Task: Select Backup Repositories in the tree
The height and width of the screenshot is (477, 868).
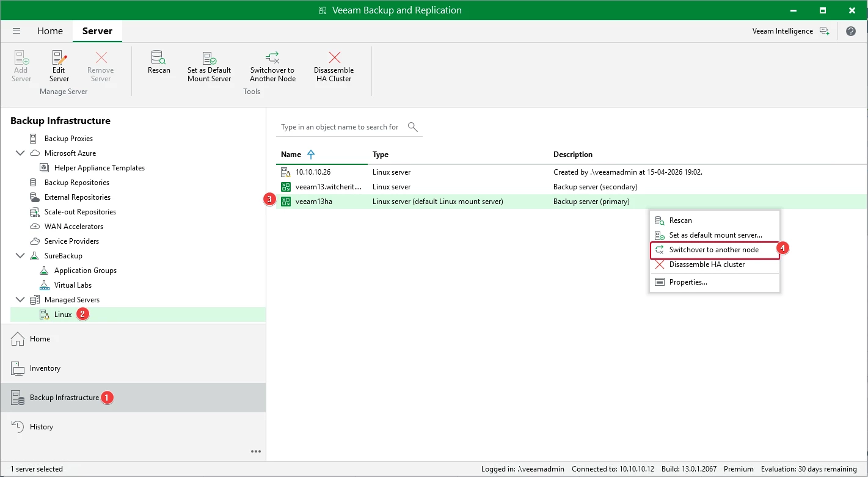Action: [x=77, y=183]
